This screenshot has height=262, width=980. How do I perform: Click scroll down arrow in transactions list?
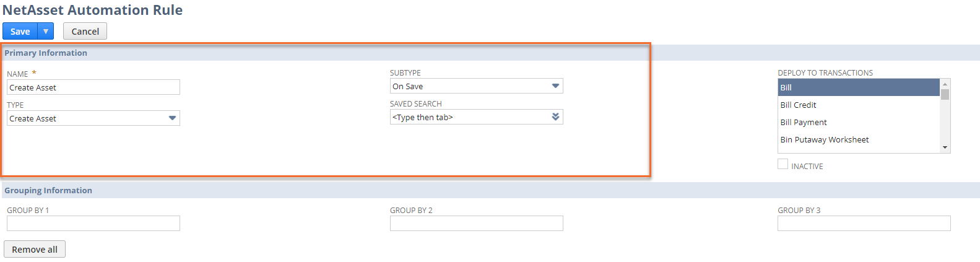pos(945,147)
